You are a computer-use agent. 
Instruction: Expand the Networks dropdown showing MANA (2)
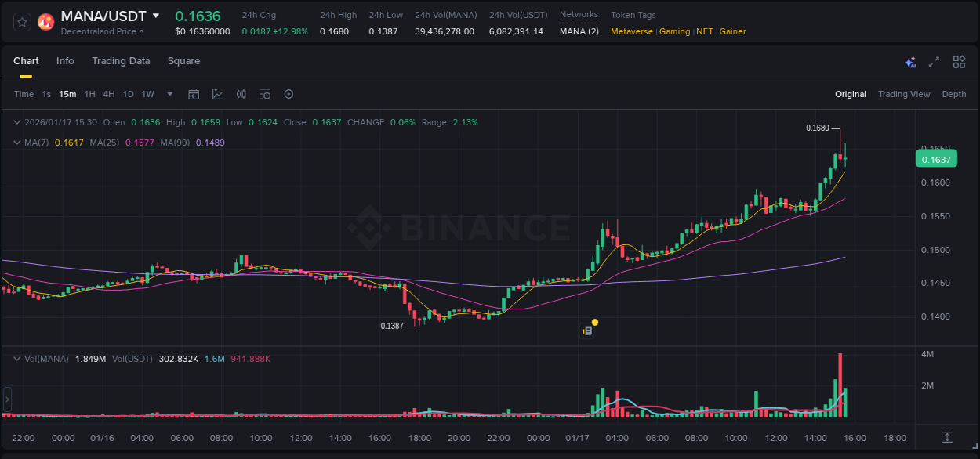click(x=579, y=31)
